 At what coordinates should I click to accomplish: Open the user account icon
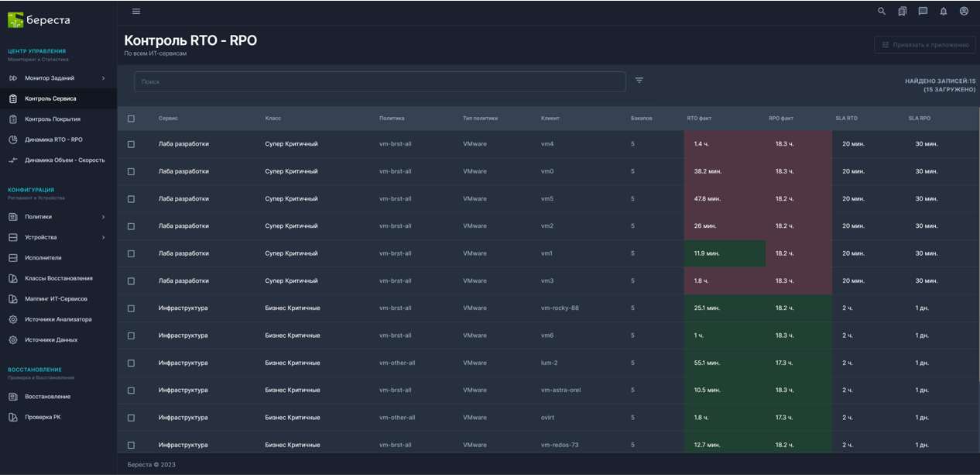964,12
